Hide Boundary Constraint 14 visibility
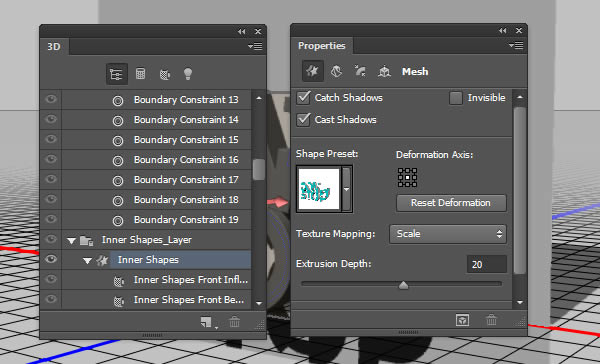This screenshot has width=600, height=364. point(51,119)
